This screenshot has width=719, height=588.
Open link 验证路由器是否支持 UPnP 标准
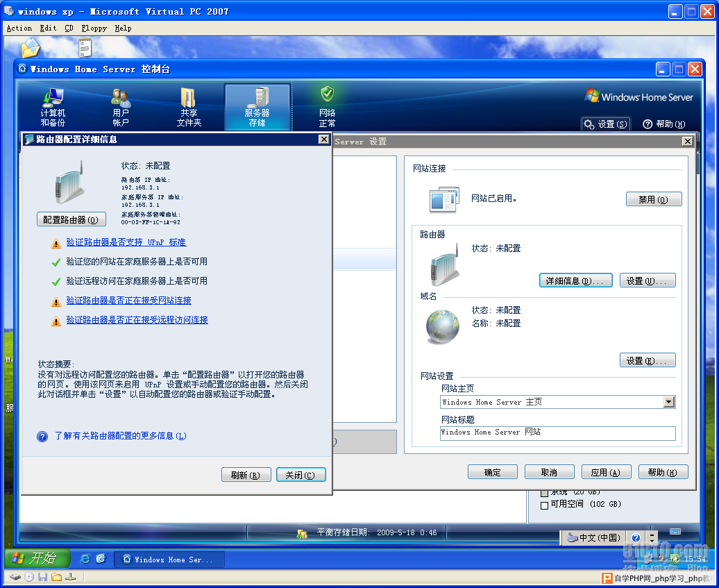(x=126, y=242)
